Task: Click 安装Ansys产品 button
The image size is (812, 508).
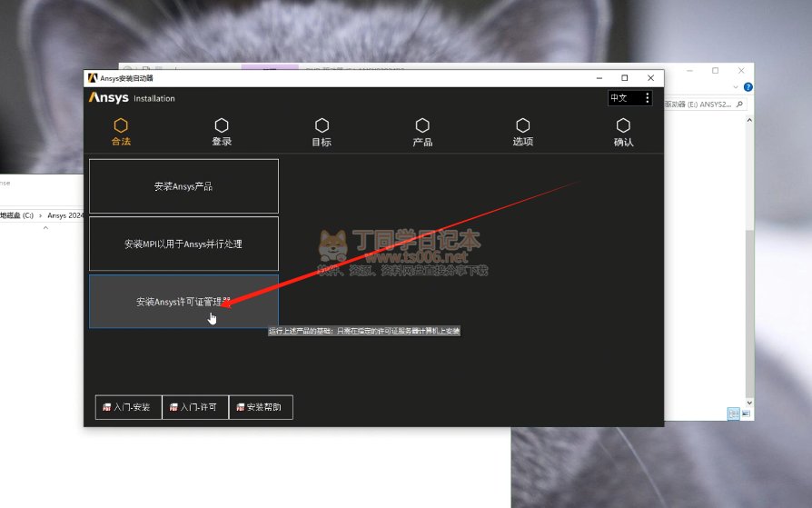Action: tap(183, 186)
